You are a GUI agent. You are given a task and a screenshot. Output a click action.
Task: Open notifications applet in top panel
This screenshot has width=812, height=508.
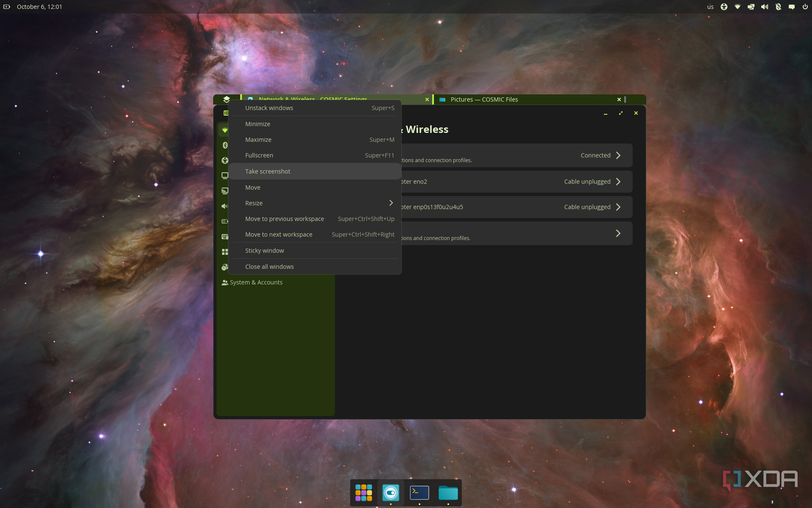pos(792,7)
